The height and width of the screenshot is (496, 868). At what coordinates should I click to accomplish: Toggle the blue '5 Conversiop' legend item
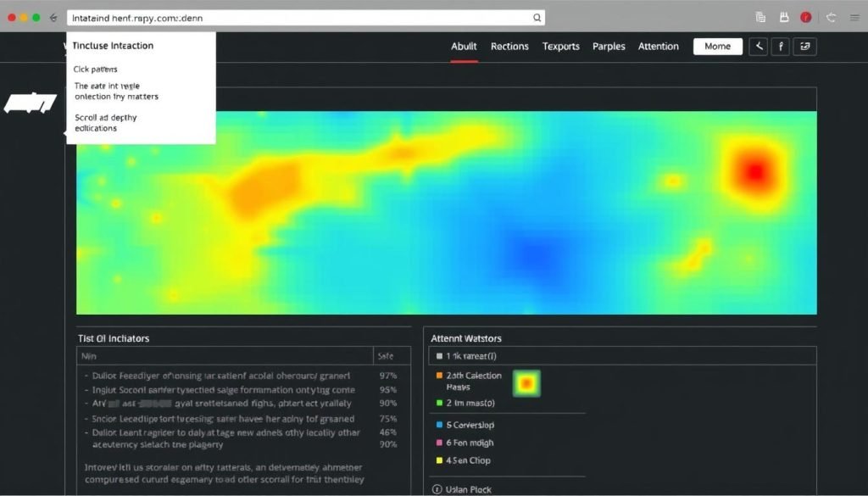(439, 425)
